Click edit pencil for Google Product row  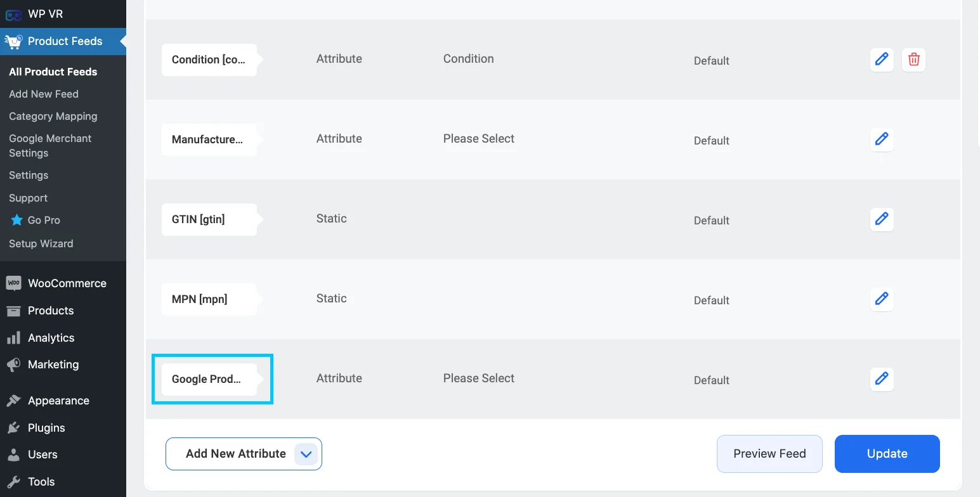(881, 378)
